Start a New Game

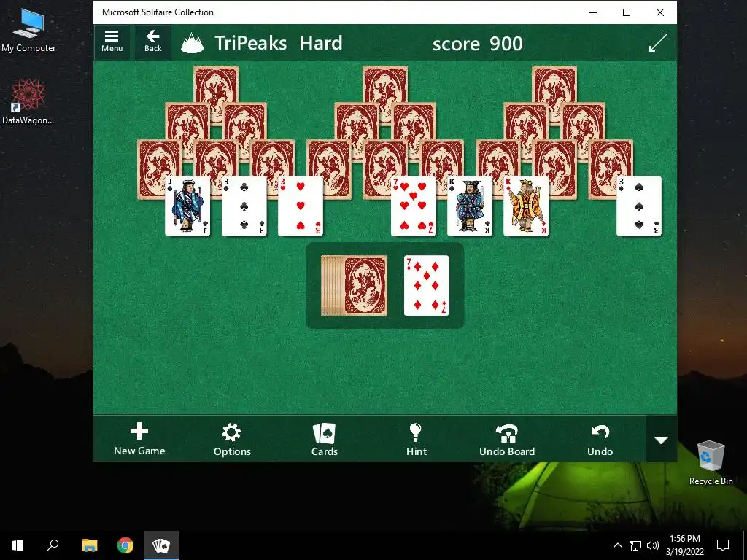click(139, 439)
